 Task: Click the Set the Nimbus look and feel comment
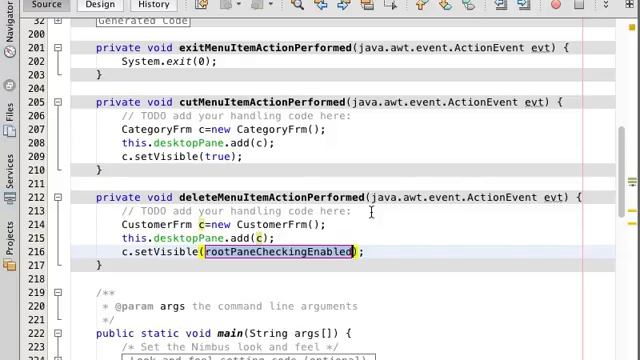pyautogui.click(x=230, y=347)
